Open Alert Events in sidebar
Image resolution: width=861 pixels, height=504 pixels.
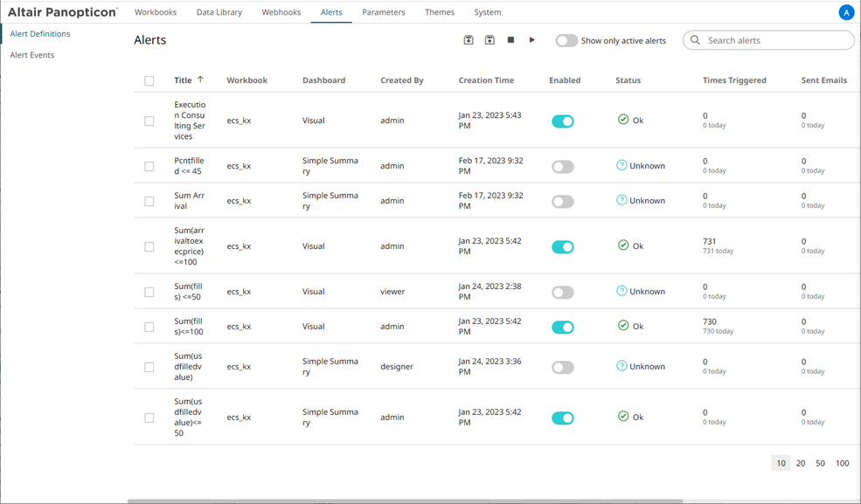(31, 55)
